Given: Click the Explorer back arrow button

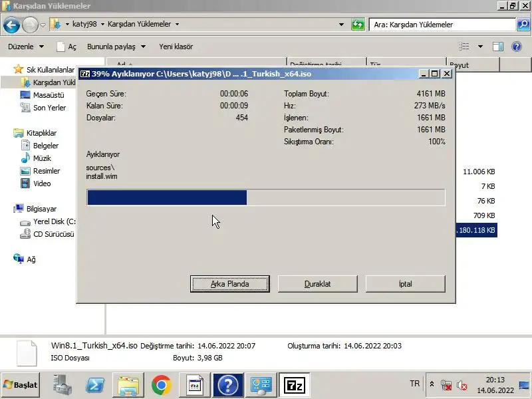Looking at the screenshot, I should [11, 25].
